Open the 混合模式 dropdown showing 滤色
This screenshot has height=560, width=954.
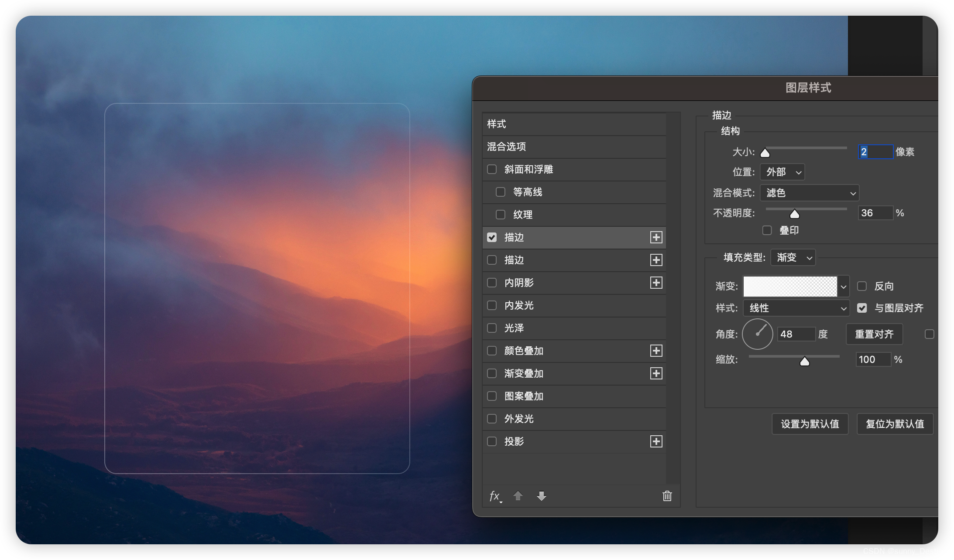pos(810,193)
